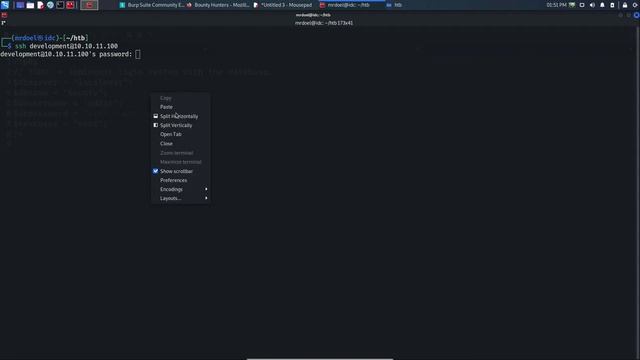This screenshot has height=360, width=640.
Task: Open the network monitor tray icon
Action: (x=572, y=5)
